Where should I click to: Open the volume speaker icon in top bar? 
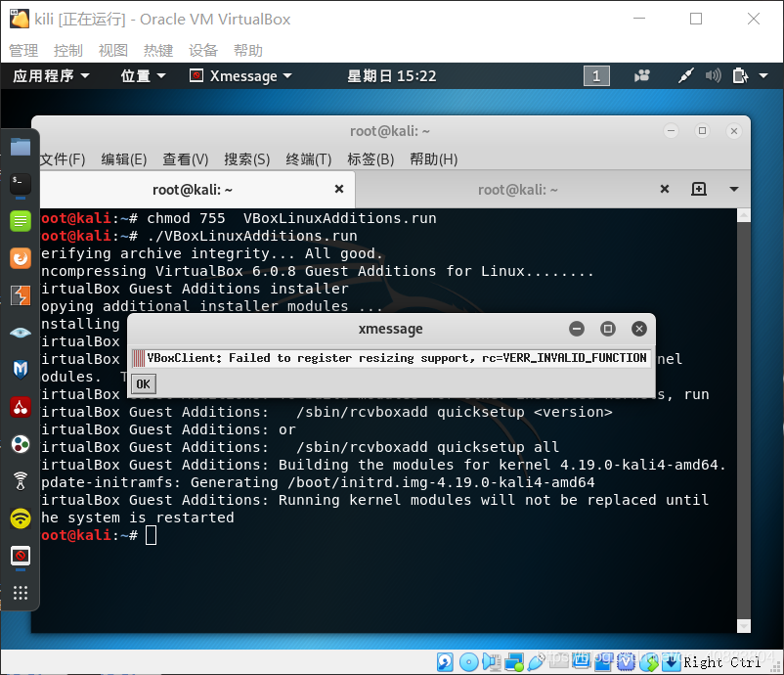tap(713, 76)
